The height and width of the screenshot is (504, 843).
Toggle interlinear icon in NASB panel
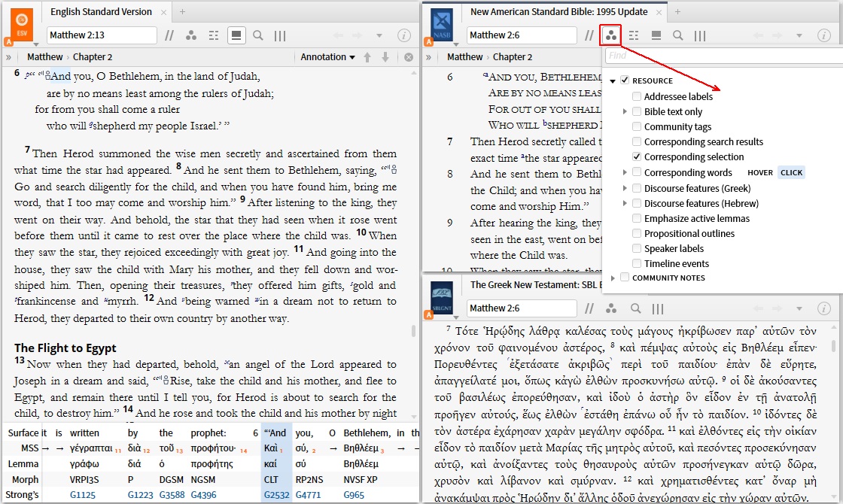pyautogui.click(x=634, y=35)
